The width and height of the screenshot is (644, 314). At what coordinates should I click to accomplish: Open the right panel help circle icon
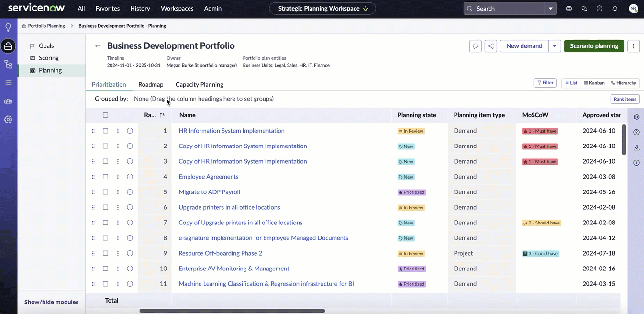tap(636, 132)
